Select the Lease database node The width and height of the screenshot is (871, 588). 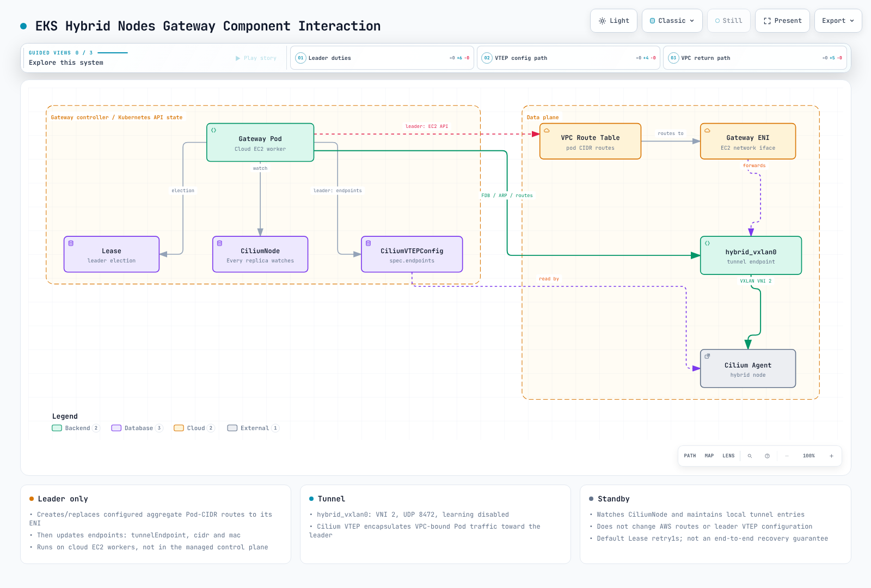(x=112, y=254)
